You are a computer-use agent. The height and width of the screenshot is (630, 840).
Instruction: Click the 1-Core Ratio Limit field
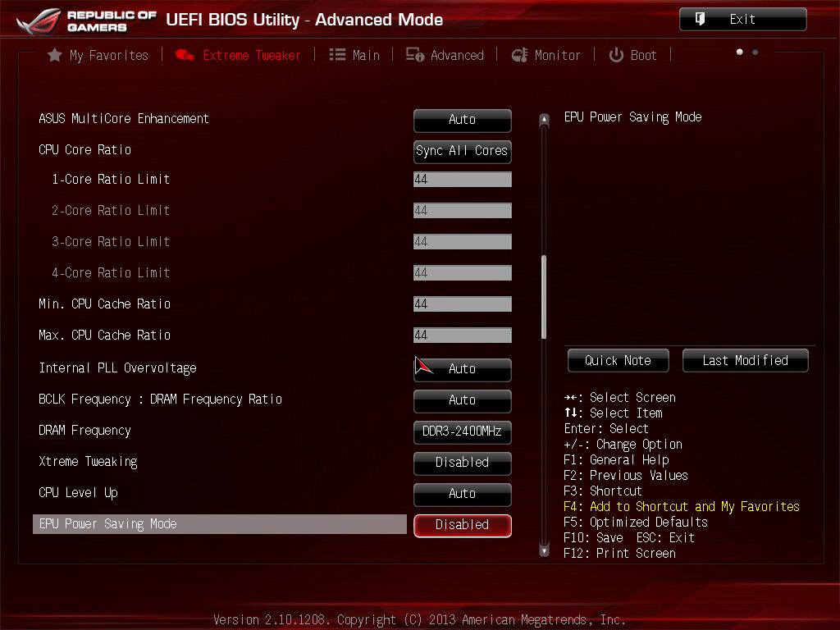click(x=463, y=180)
